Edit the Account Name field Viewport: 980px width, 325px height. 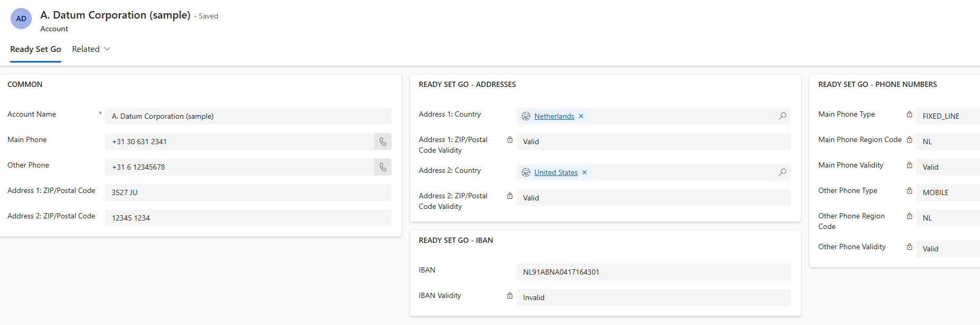click(x=248, y=116)
